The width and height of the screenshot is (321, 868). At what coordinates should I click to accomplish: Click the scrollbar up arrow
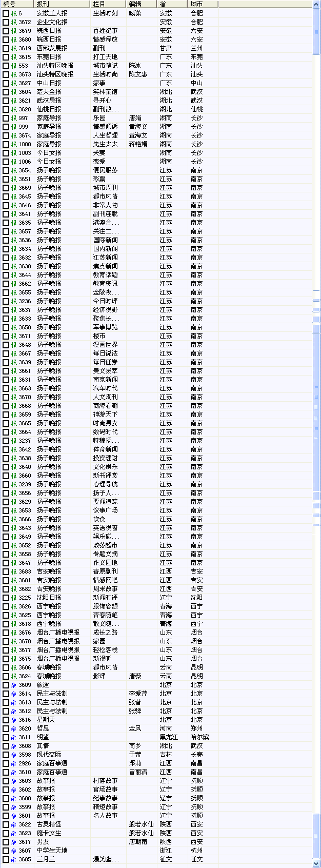pos(316,5)
